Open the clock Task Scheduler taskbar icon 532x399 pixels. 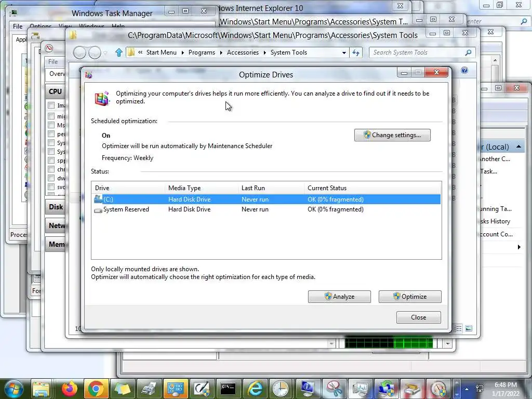pyautogui.click(x=281, y=389)
